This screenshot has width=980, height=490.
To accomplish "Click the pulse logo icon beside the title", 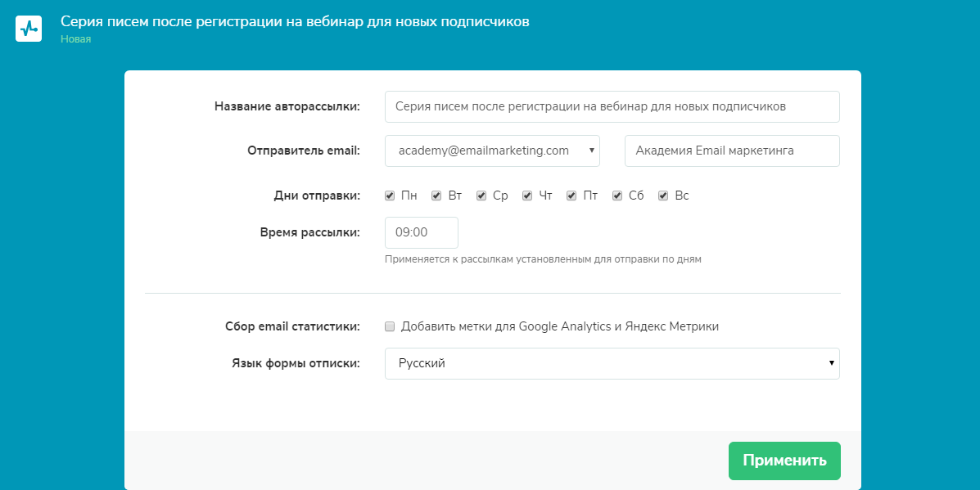I will pyautogui.click(x=29, y=29).
